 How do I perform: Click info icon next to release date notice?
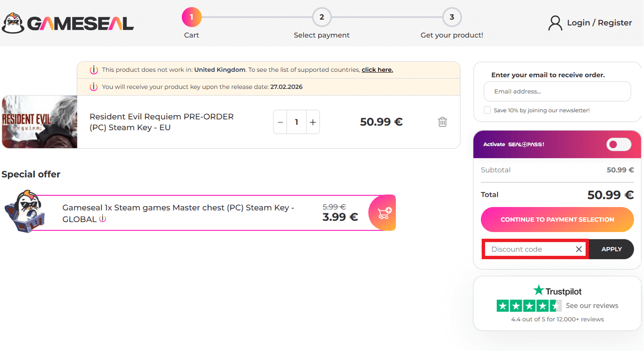point(94,86)
